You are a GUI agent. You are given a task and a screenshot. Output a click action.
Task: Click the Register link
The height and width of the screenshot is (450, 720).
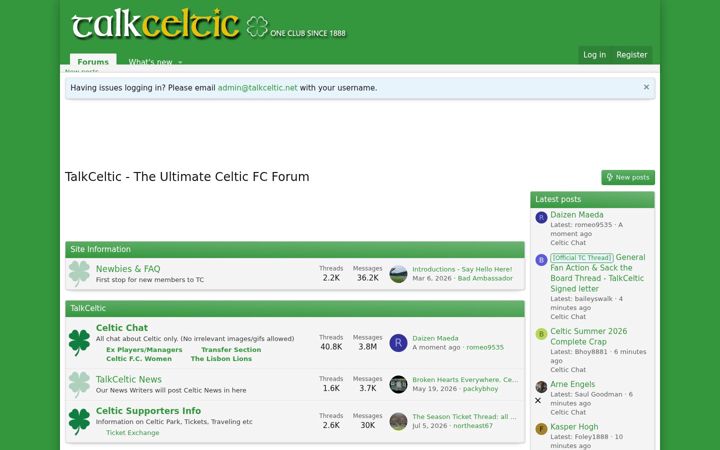(x=631, y=55)
